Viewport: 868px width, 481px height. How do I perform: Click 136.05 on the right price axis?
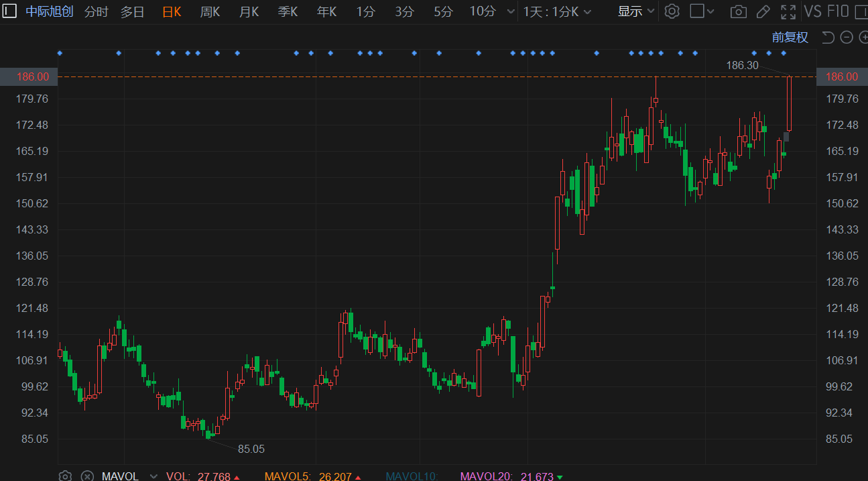point(843,256)
